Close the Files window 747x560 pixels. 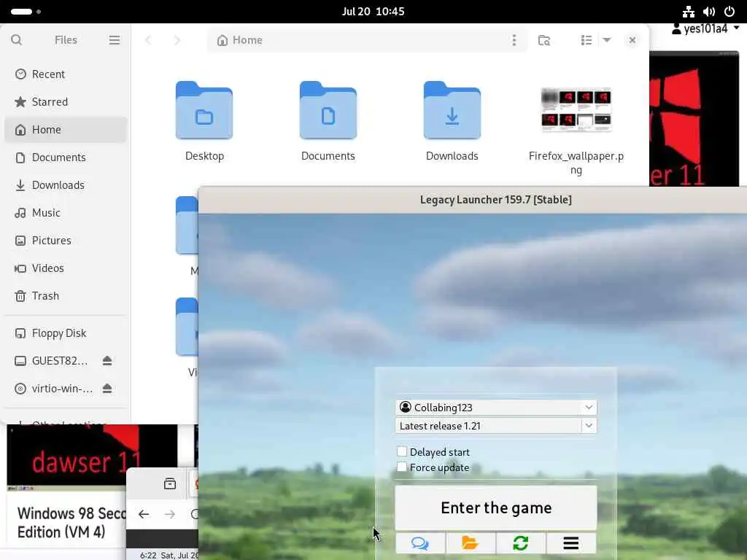[x=632, y=40]
